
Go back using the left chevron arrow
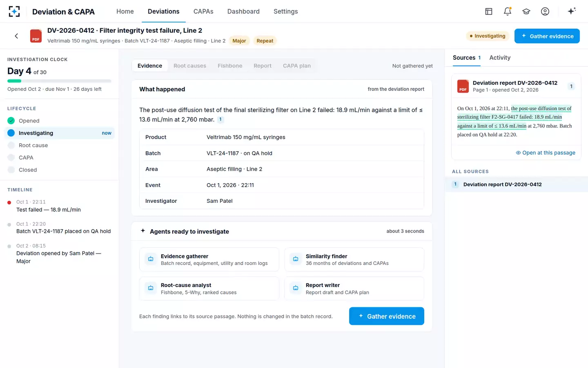(x=16, y=36)
